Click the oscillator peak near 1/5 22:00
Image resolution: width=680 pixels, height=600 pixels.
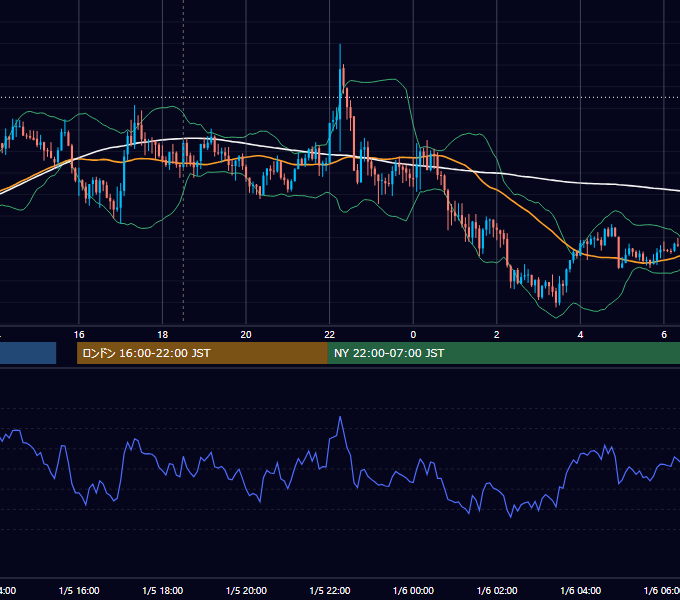(340, 417)
